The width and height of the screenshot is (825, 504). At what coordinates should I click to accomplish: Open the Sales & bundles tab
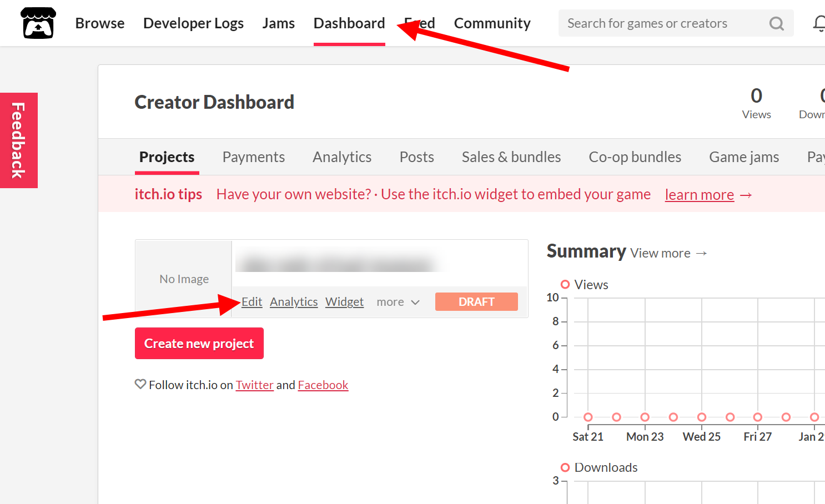(x=511, y=157)
